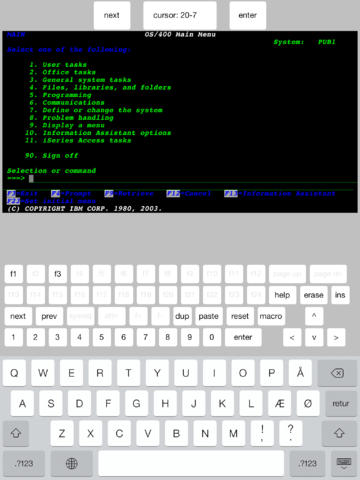Screen dimensions: 360x480
Task: Select '8. Problem handling' menu line
Action: click(71, 118)
